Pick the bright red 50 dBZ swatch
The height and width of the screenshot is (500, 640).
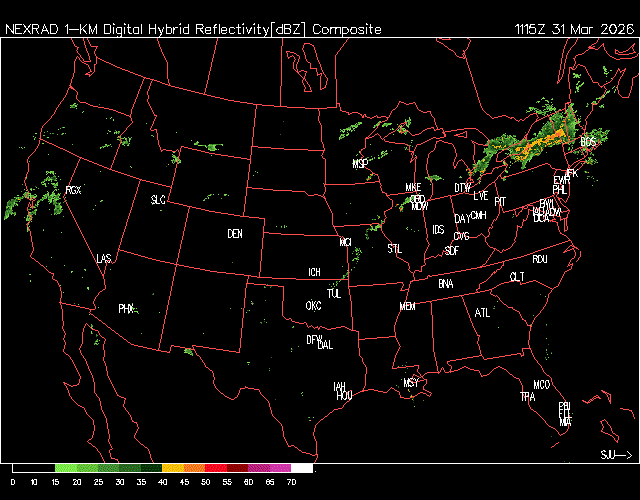point(215,468)
